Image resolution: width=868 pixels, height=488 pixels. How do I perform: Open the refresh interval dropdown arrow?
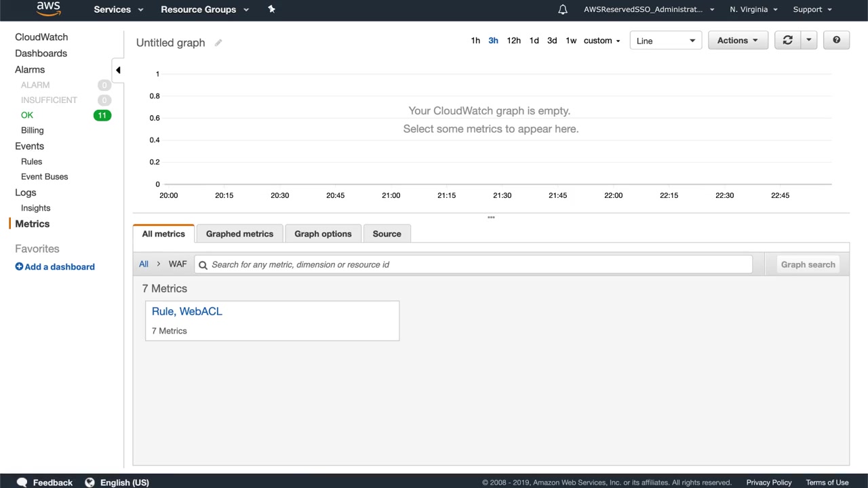[x=808, y=41]
